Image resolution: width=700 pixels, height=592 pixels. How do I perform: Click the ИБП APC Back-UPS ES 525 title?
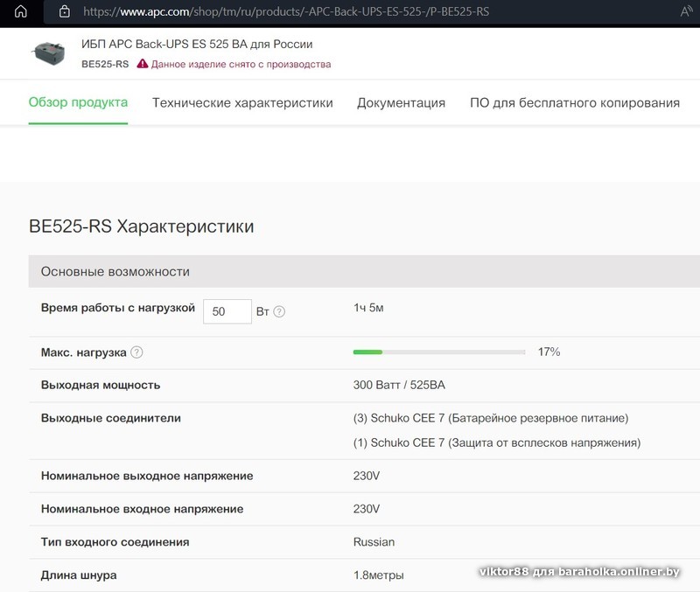pos(197,45)
